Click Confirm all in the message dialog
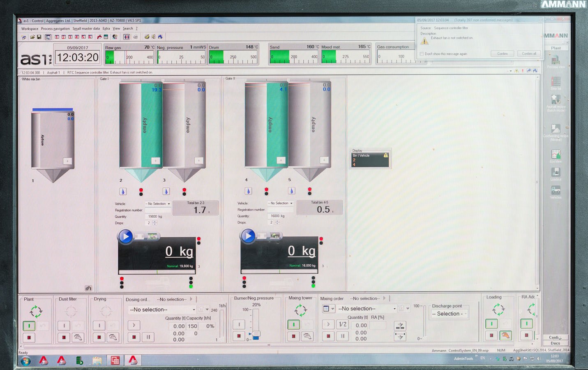This screenshot has width=588, height=370. (529, 54)
